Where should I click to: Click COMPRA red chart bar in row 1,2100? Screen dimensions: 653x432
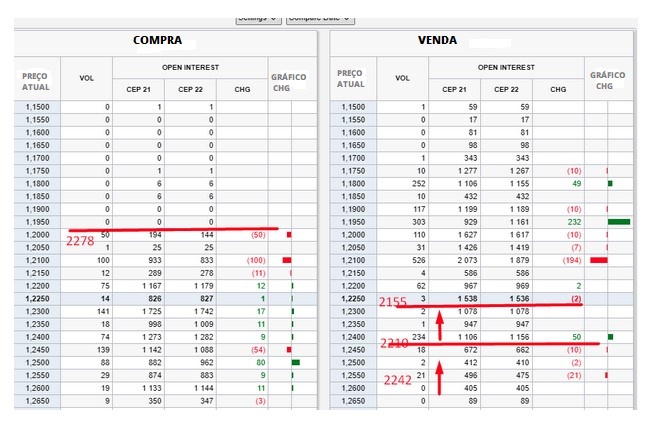(287, 260)
